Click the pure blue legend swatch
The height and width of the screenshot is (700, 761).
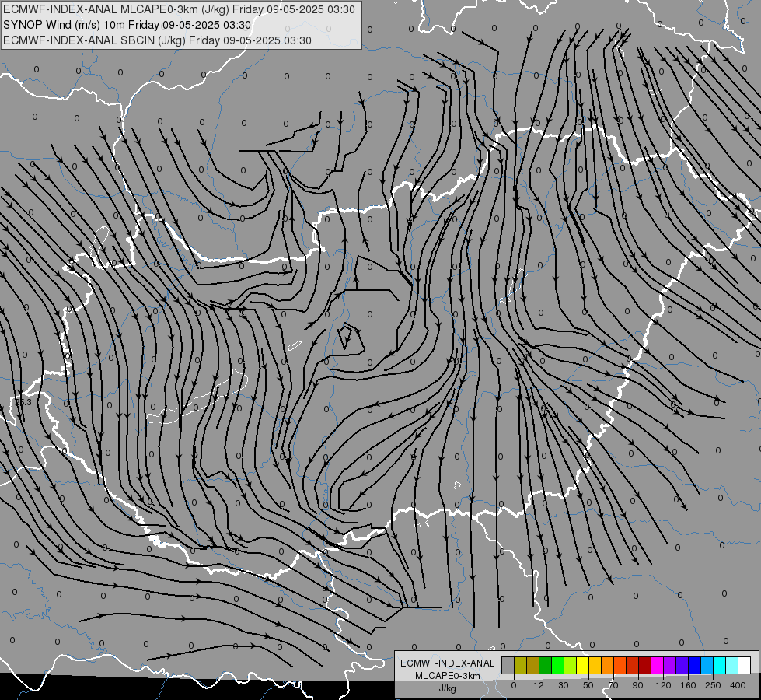pos(694,665)
